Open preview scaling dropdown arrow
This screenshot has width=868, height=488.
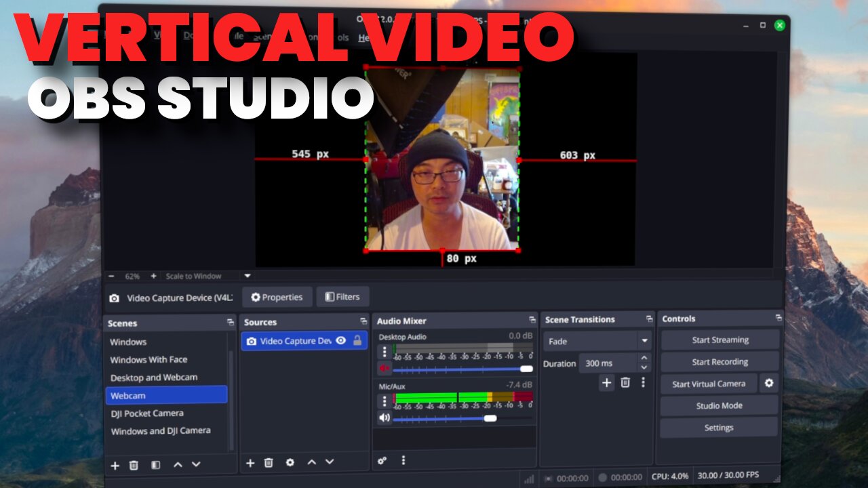[x=248, y=276]
